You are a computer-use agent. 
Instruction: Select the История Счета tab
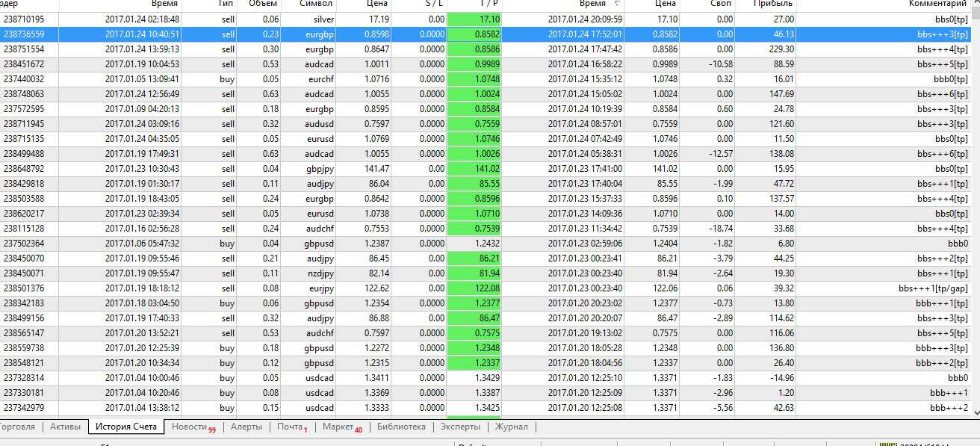[x=125, y=427]
